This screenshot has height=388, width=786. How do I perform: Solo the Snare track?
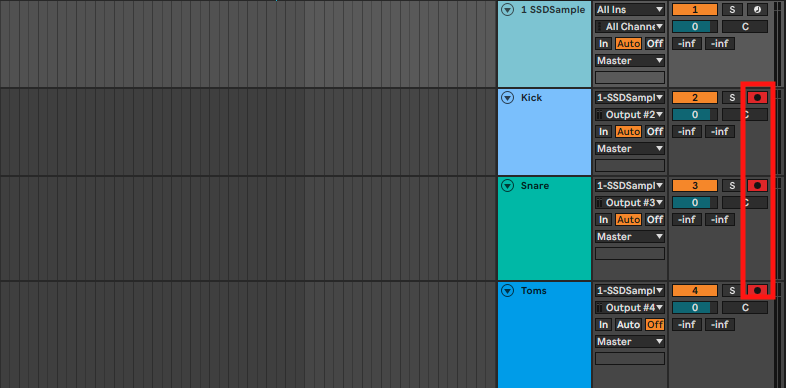click(x=732, y=186)
